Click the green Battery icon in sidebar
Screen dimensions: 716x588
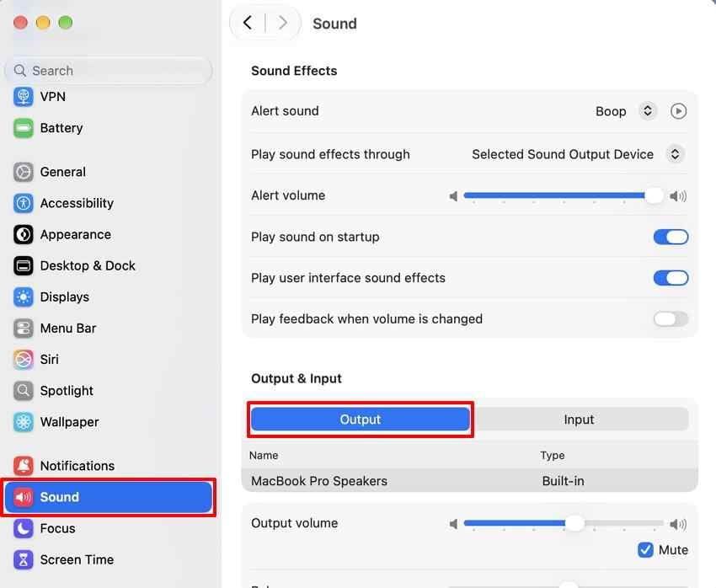point(24,128)
